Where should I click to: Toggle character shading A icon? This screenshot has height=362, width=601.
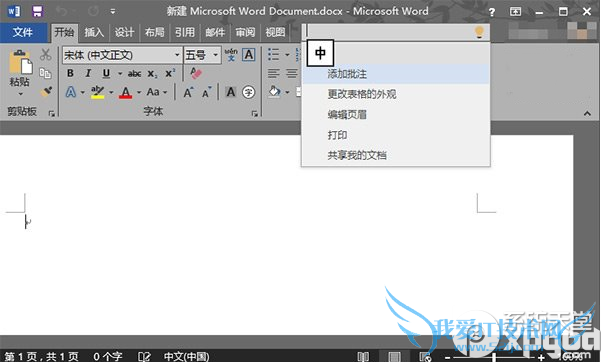click(x=231, y=92)
